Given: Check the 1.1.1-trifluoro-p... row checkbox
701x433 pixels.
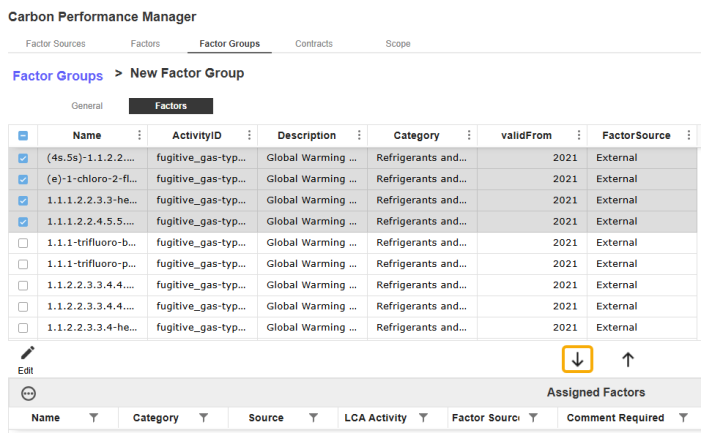Looking at the screenshot, I should pos(23,264).
